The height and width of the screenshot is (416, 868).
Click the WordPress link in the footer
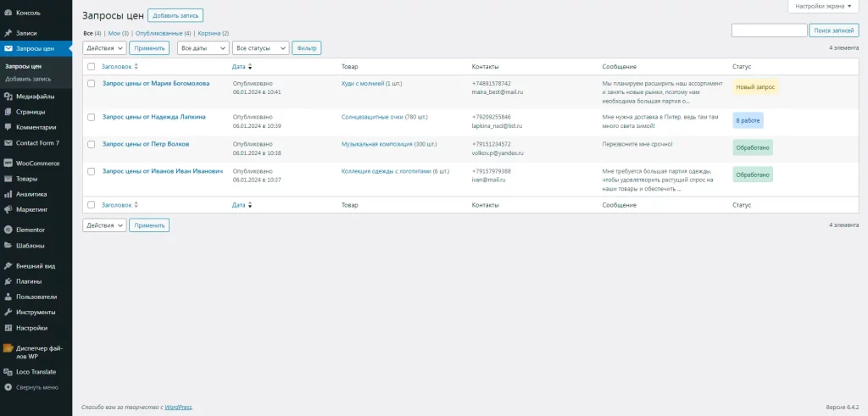[178, 408]
